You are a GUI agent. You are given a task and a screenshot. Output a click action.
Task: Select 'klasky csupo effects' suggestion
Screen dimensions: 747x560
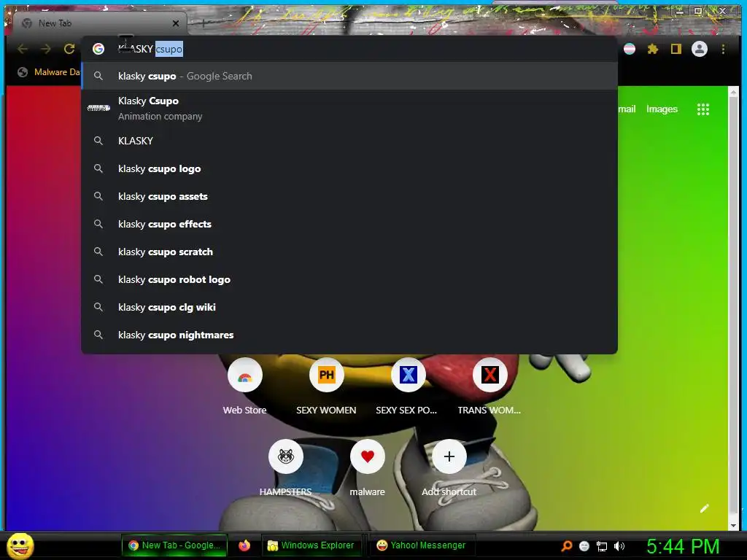[349, 224]
